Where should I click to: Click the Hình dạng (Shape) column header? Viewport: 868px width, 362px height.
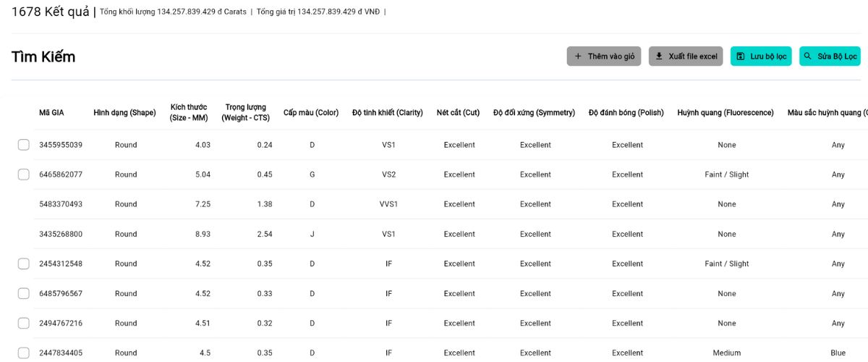click(124, 112)
